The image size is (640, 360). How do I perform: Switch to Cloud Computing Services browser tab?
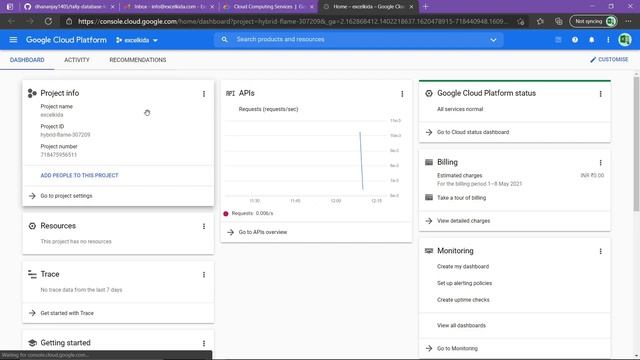click(269, 7)
